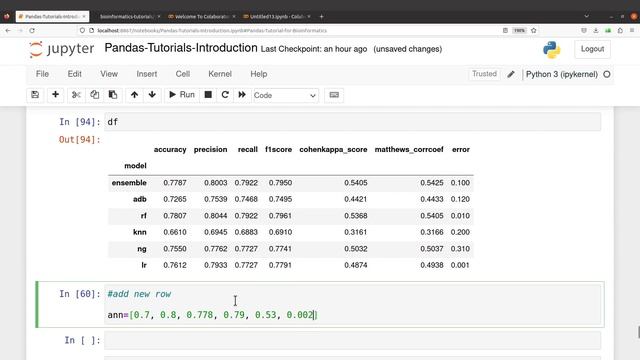Paste cells below icon

point(113,95)
